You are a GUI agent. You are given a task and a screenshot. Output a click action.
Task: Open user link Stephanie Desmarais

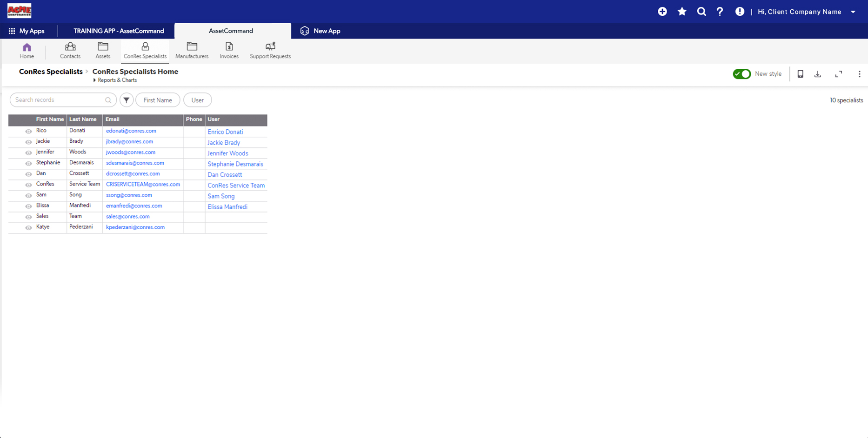coord(235,164)
